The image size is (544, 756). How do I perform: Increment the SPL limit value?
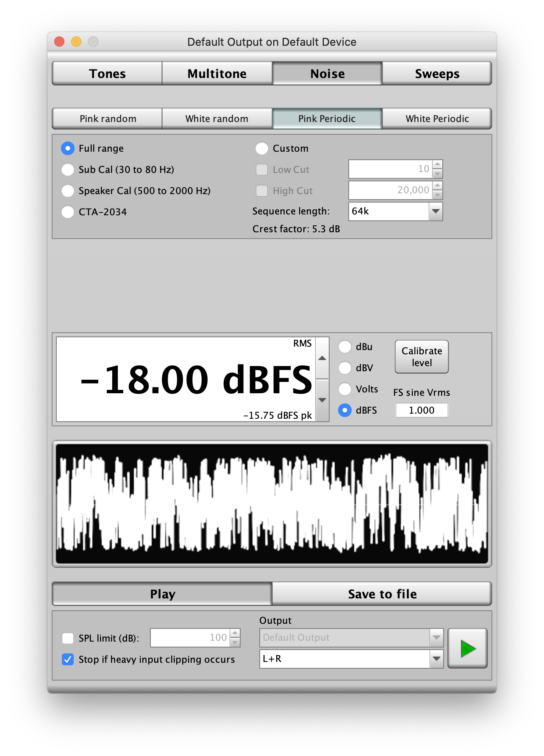pos(235,633)
